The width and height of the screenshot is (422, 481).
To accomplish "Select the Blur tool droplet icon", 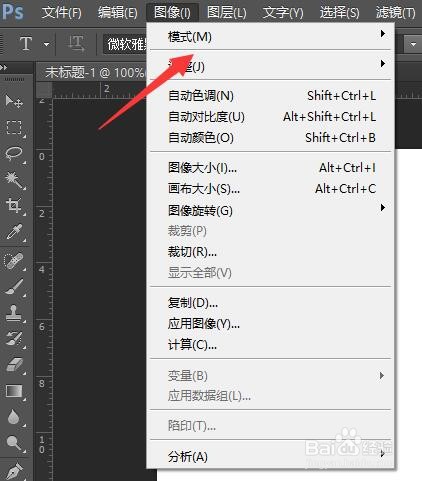I will coord(13,417).
